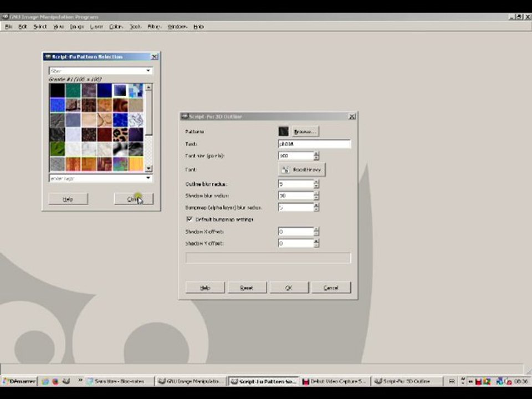Select the leopard spots pattern thumbnail
This screenshot has width=532, height=399.
point(120,134)
